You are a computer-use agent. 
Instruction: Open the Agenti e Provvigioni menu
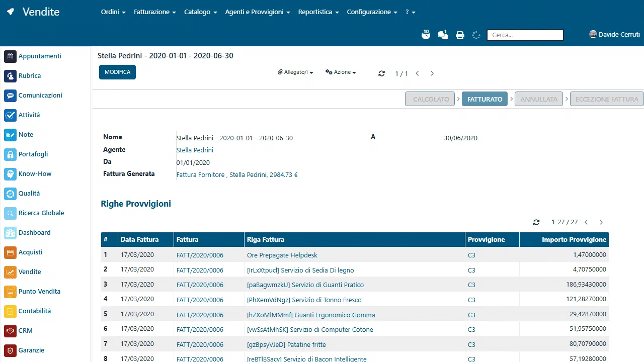pyautogui.click(x=258, y=12)
